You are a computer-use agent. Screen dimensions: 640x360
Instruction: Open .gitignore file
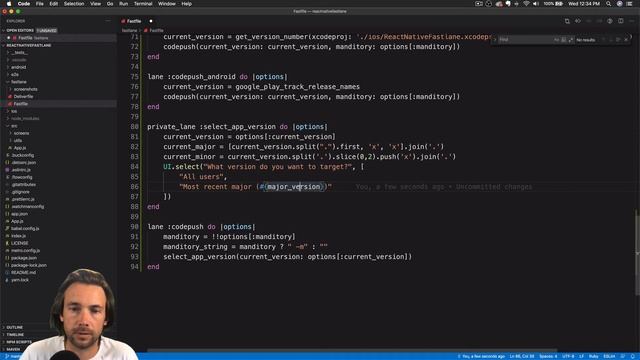[x=20, y=192]
